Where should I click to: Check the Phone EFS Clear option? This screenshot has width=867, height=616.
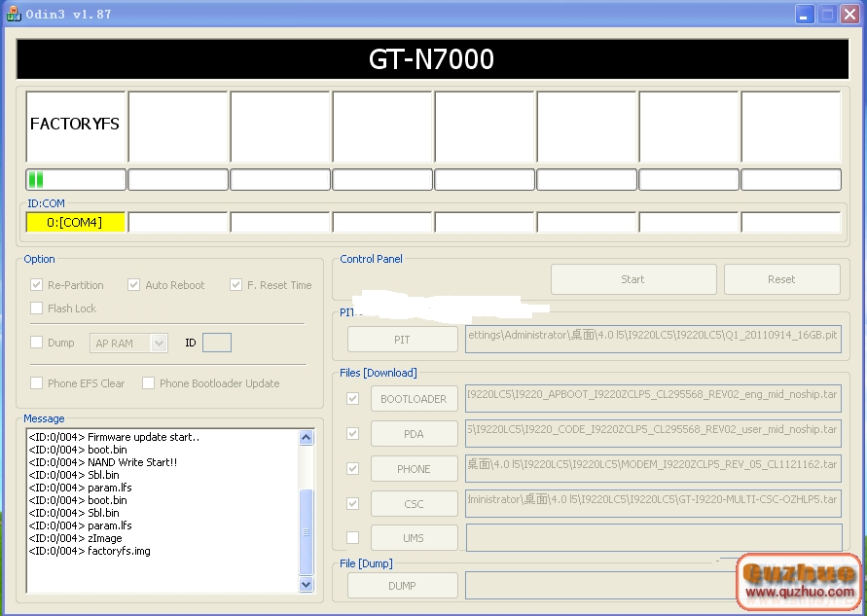[x=37, y=382]
